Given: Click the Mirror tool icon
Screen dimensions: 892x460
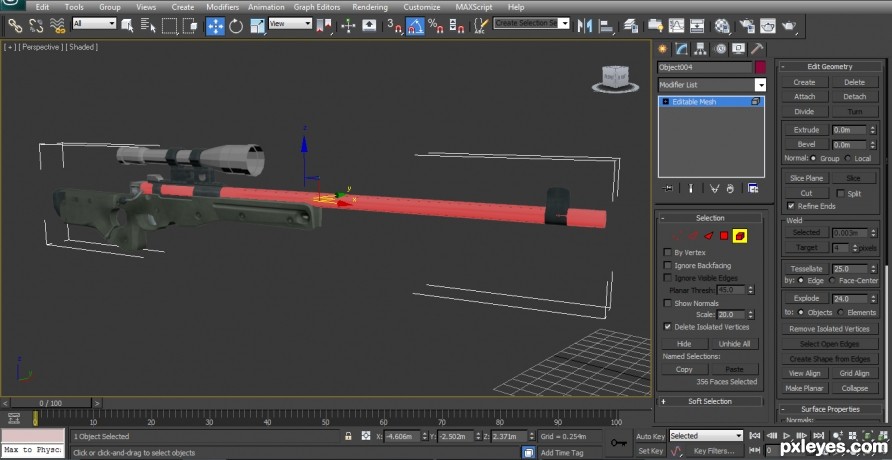Looking at the screenshot, I should pos(584,25).
